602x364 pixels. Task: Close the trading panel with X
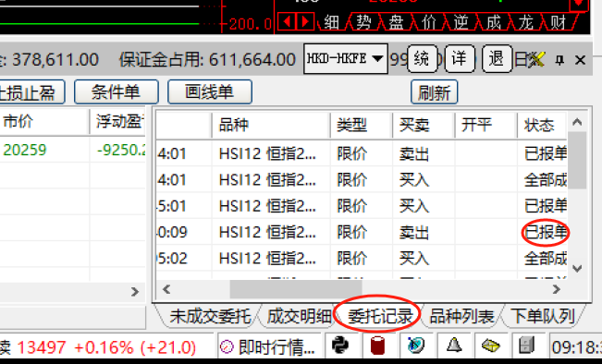(x=580, y=60)
